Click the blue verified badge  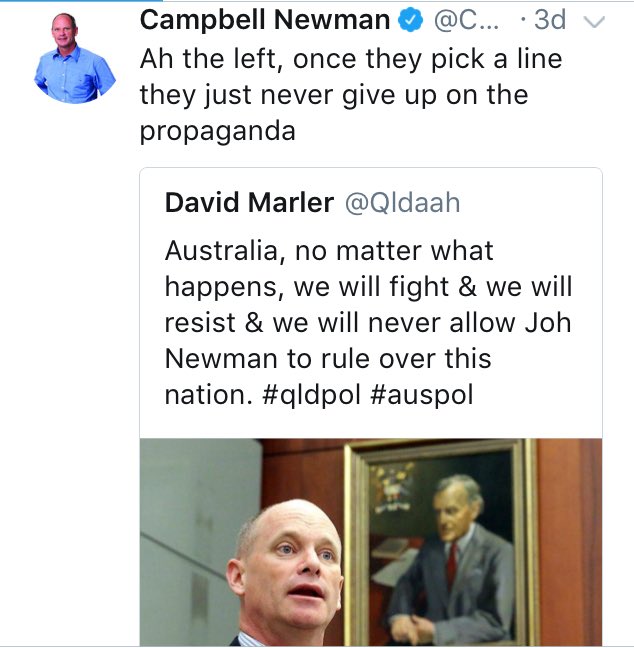pos(410,21)
